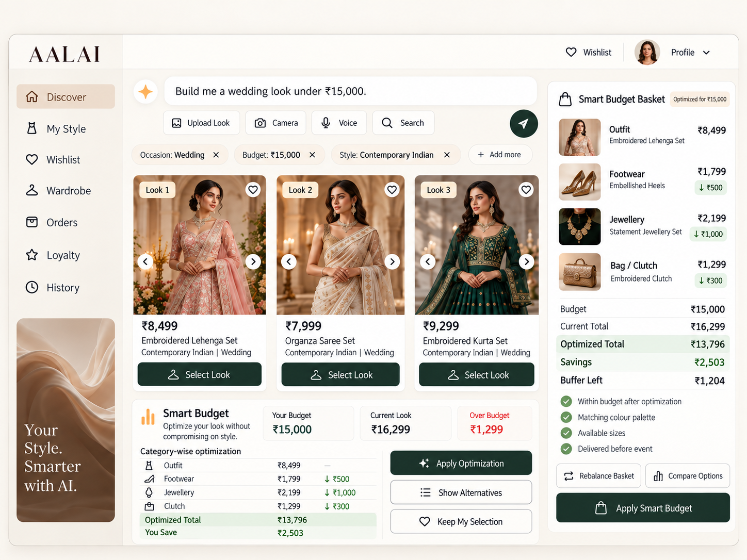Click the Search button
747x560 pixels.
tap(403, 123)
